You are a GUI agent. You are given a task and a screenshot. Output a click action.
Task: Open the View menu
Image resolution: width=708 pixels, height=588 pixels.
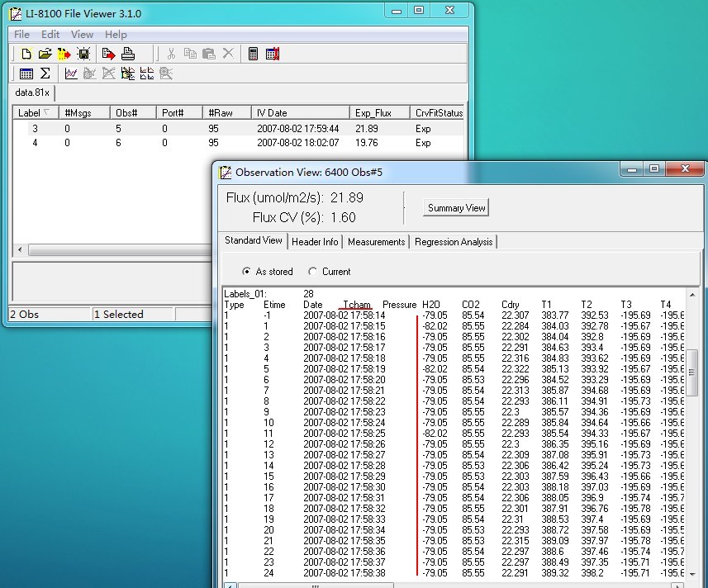coord(82,35)
